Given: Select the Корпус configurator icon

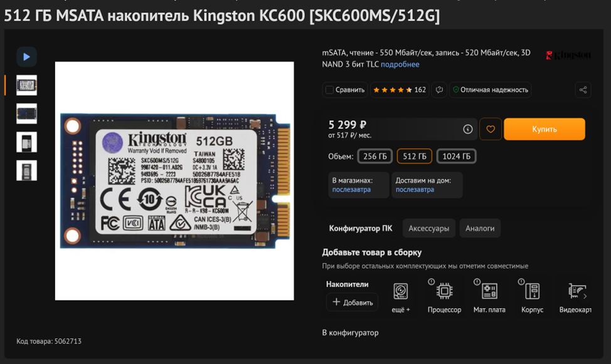Looking at the screenshot, I should coord(533,291).
